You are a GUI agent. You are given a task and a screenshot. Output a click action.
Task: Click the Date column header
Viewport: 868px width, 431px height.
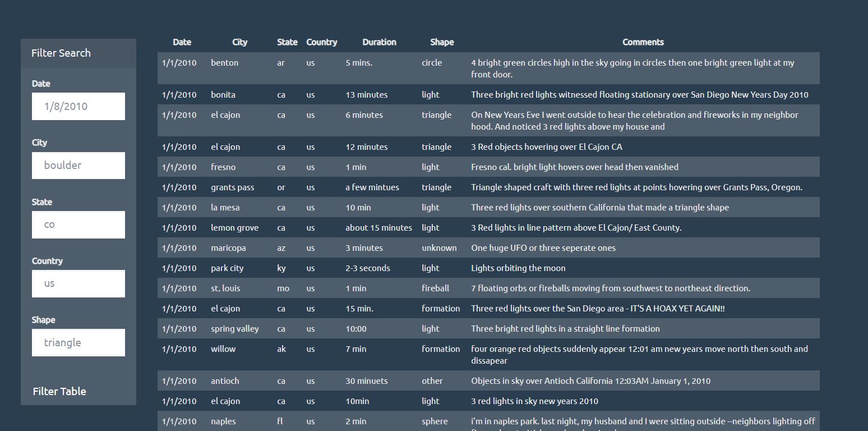pyautogui.click(x=182, y=42)
